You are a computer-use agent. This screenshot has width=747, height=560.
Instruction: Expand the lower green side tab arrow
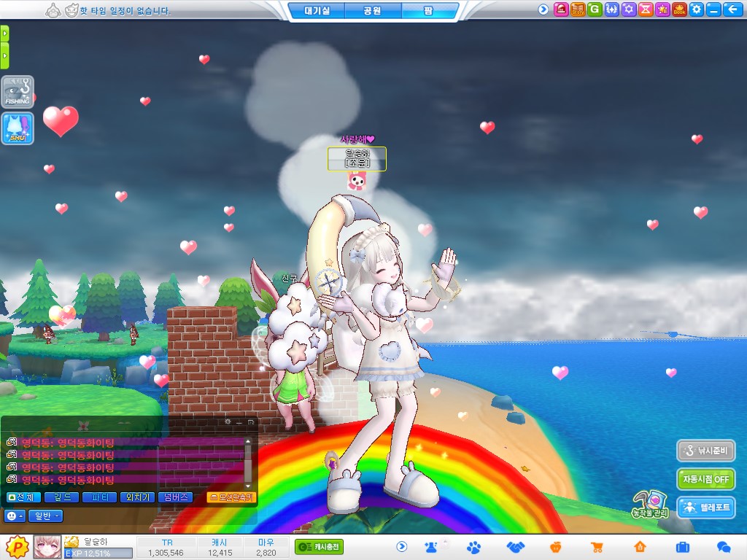[4, 55]
